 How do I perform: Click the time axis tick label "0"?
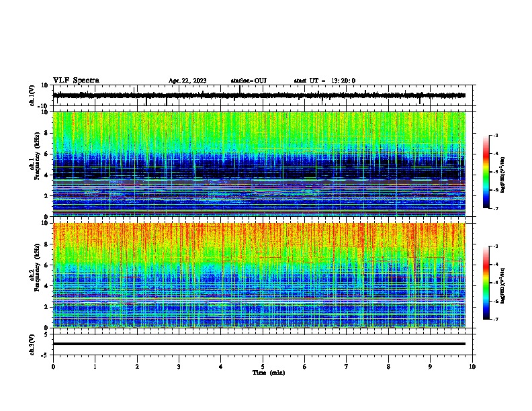(53, 367)
